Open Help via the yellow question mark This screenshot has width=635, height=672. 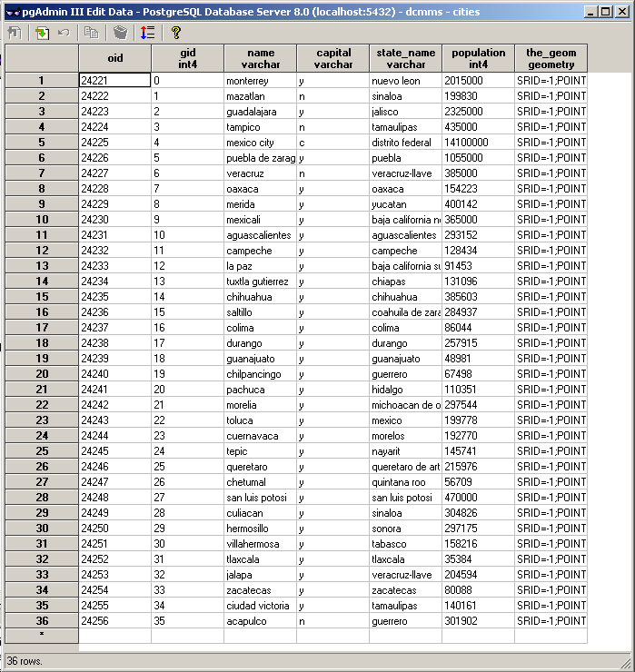(x=176, y=33)
